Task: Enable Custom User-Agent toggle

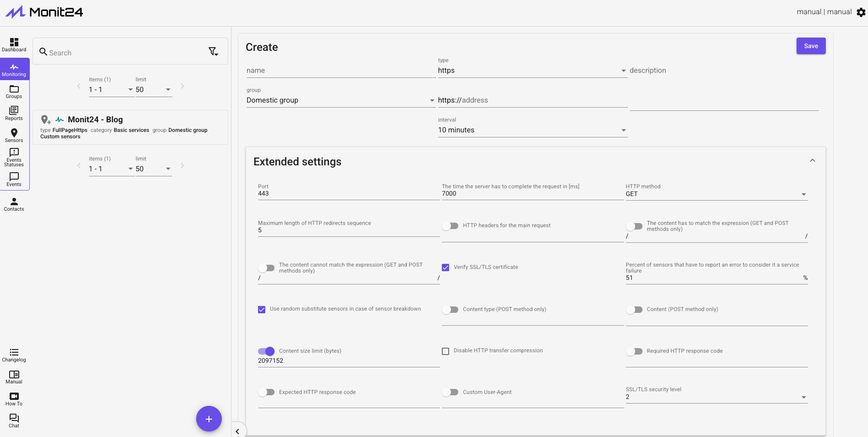Action: click(450, 392)
